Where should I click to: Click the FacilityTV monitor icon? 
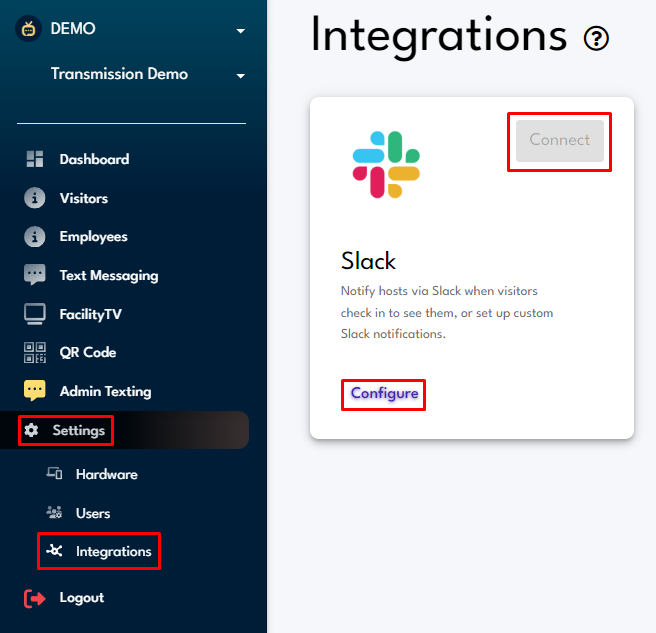point(35,314)
